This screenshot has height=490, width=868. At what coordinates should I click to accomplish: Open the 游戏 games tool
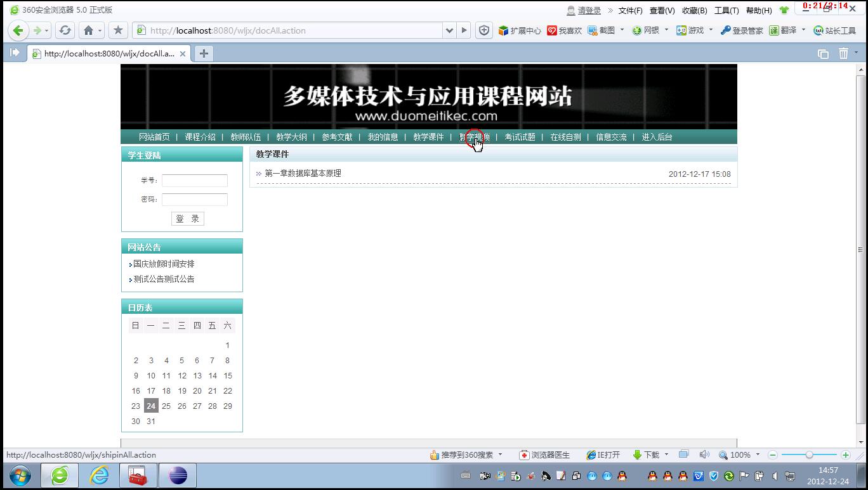point(690,30)
